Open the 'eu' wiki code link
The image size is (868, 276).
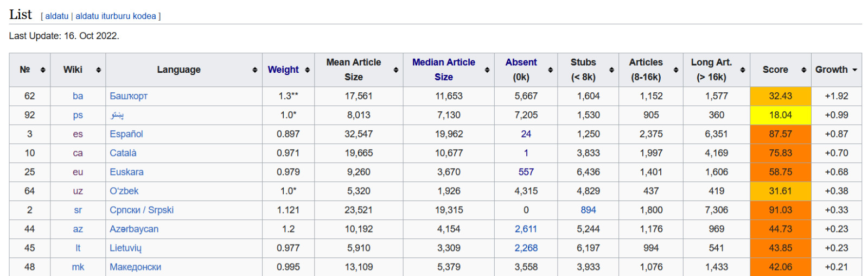pyautogui.click(x=78, y=172)
